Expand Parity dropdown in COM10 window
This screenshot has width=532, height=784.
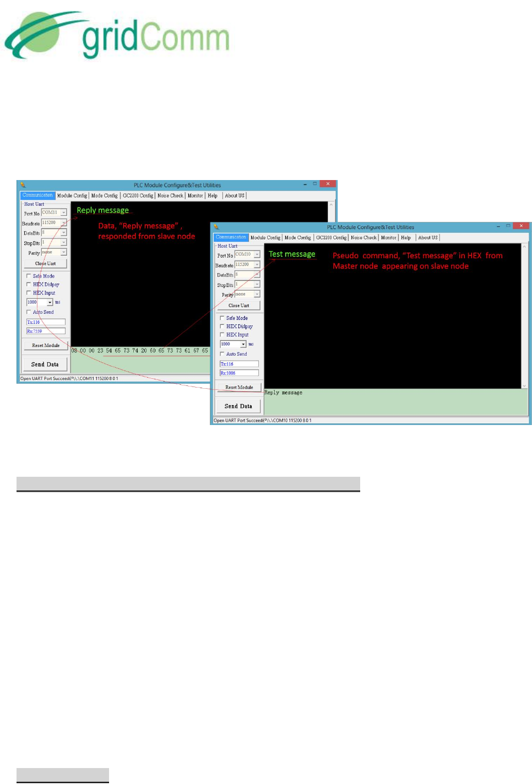257,294
